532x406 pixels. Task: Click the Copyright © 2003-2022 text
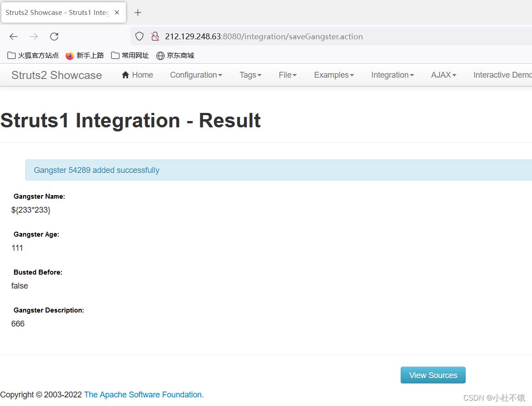[41, 395]
